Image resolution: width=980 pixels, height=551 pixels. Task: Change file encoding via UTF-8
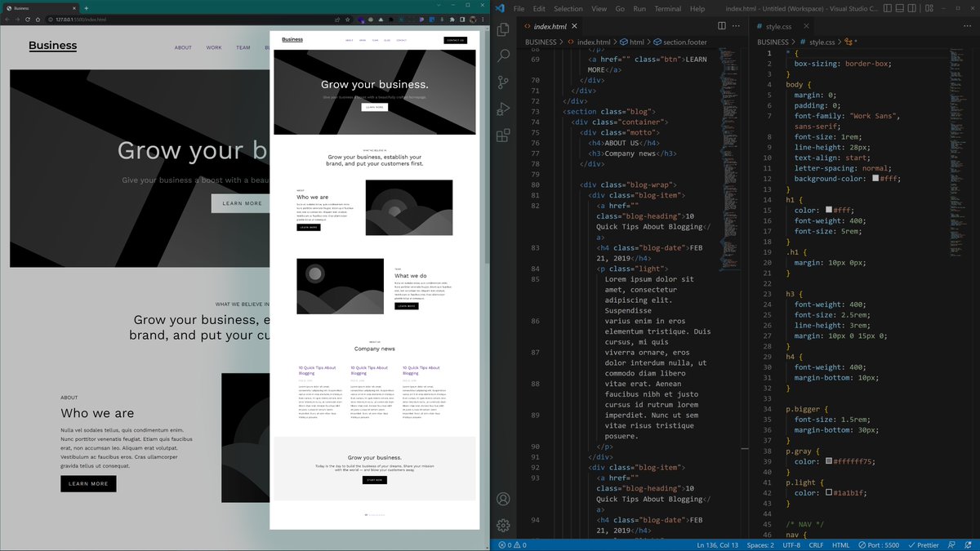pyautogui.click(x=791, y=544)
